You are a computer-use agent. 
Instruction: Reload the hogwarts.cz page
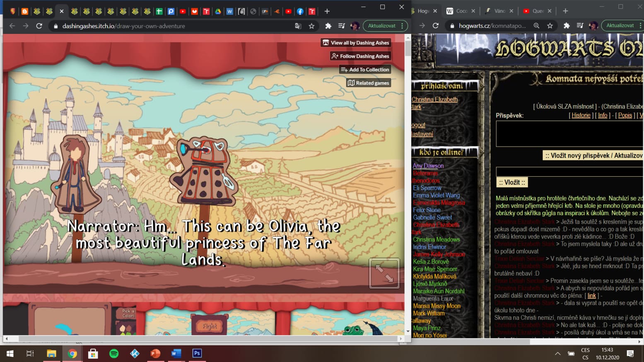pyautogui.click(x=436, y=26)
